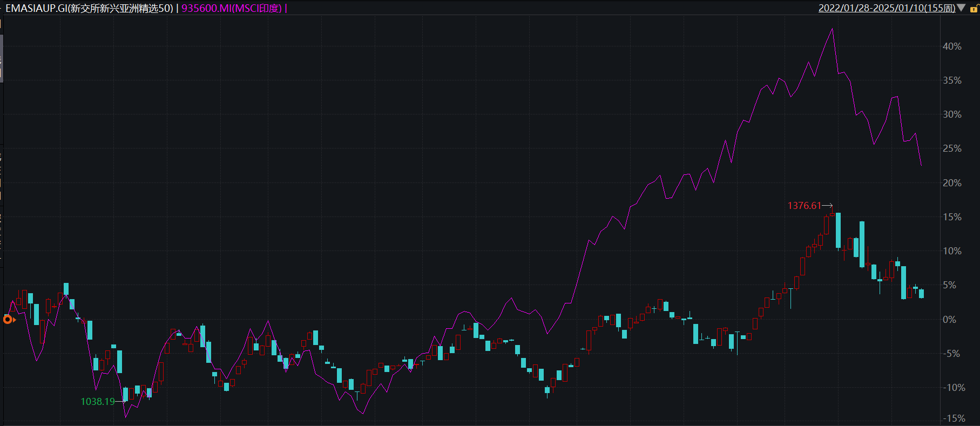The height and width of the screenshot is (426, 980).
Task: Click the -10% label on the right axis
Action: tap(954, 388)
